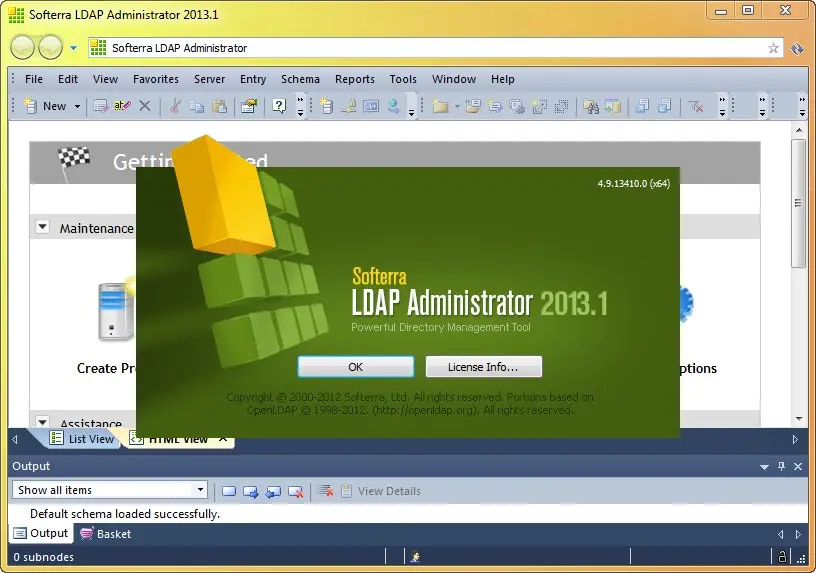
Task: Open the Server menu
Action: [210, 79]
